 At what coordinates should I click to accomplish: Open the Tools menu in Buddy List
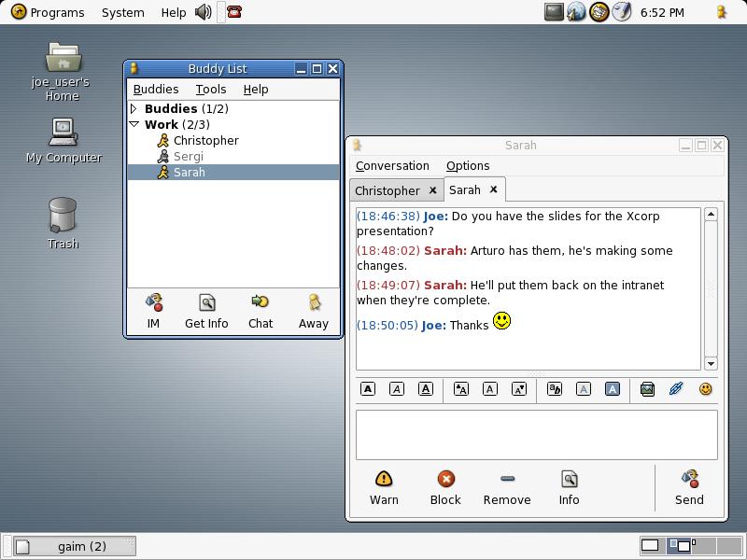(x=211, y=90)
